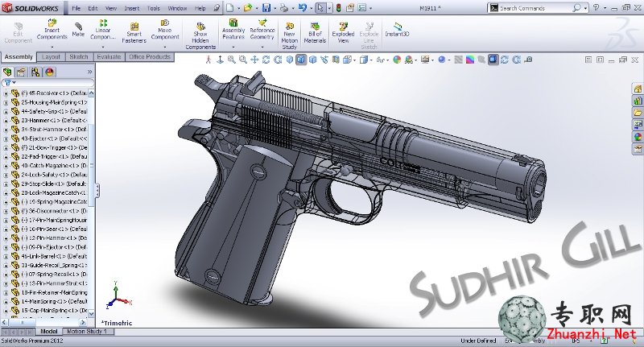The width and height of the screenshot is (644, 347).
Task: Click the FeatureManager design tree tab icon
Action: [7, 72]
